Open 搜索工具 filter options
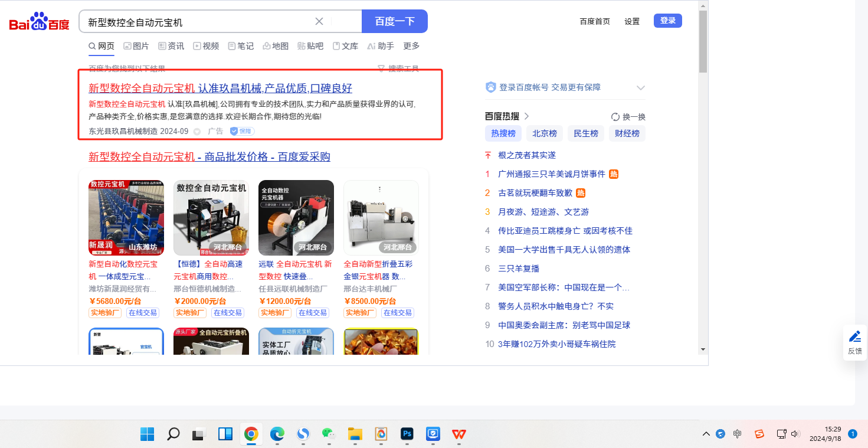The height and width of the screenshot is (448, 868). click(398, 68)
